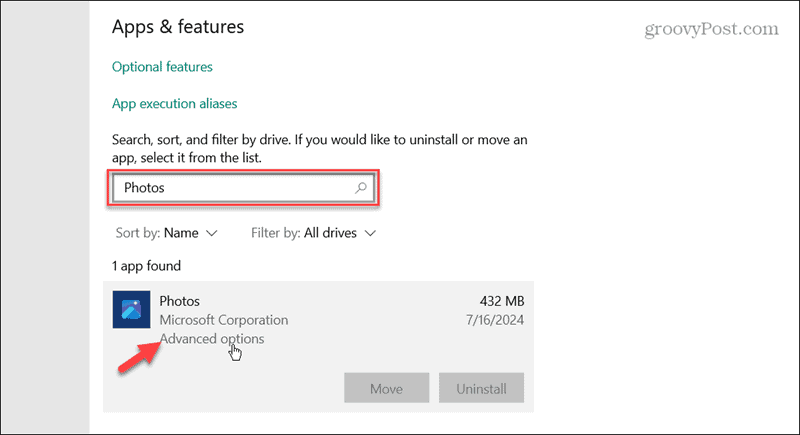Open the Optional features link
The height and width of the screenshot is (435, 800).
click(x=162, y=67)
